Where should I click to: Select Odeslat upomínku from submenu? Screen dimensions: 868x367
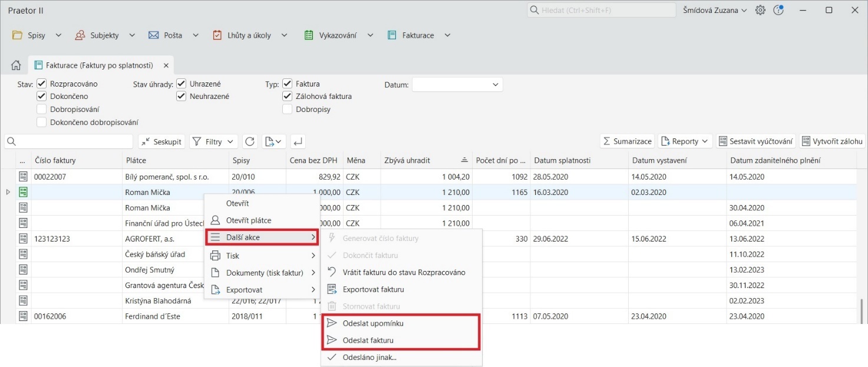click(373, 323)
